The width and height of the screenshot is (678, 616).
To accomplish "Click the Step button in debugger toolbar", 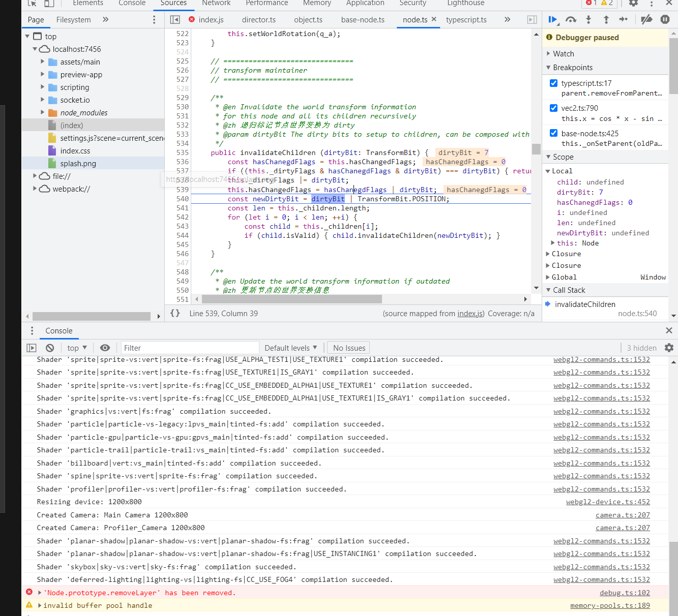I will coord(624,19).
